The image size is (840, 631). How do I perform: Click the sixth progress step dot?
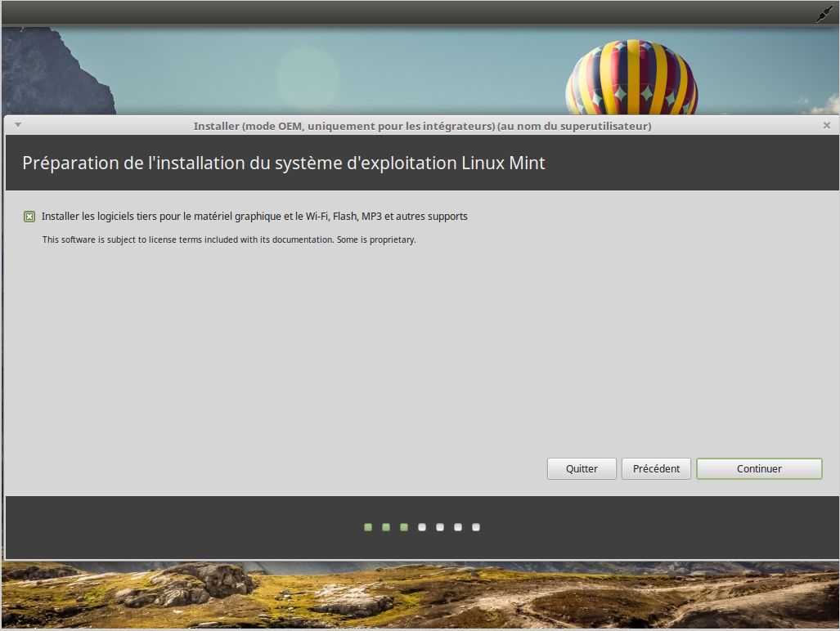coord(458,527)
